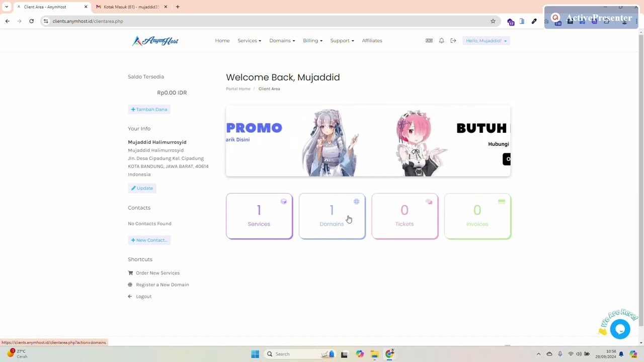Click the browser address bar

(267, 21)
